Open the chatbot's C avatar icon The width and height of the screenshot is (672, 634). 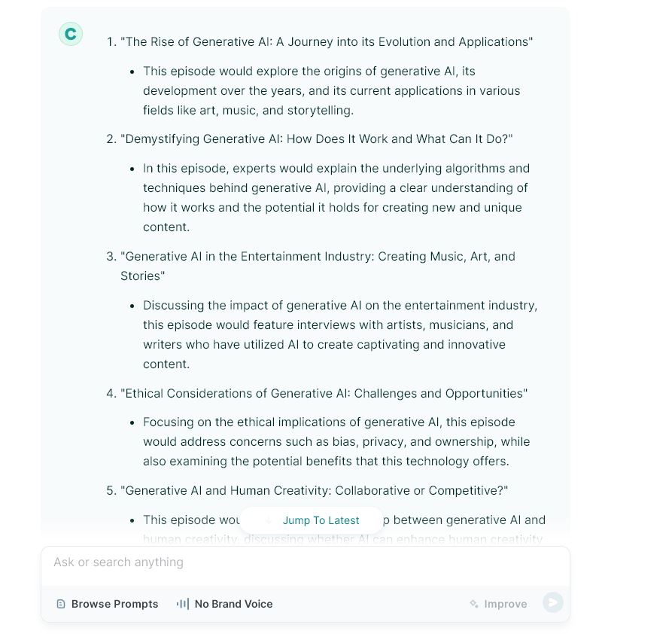[x=70, y=34]
